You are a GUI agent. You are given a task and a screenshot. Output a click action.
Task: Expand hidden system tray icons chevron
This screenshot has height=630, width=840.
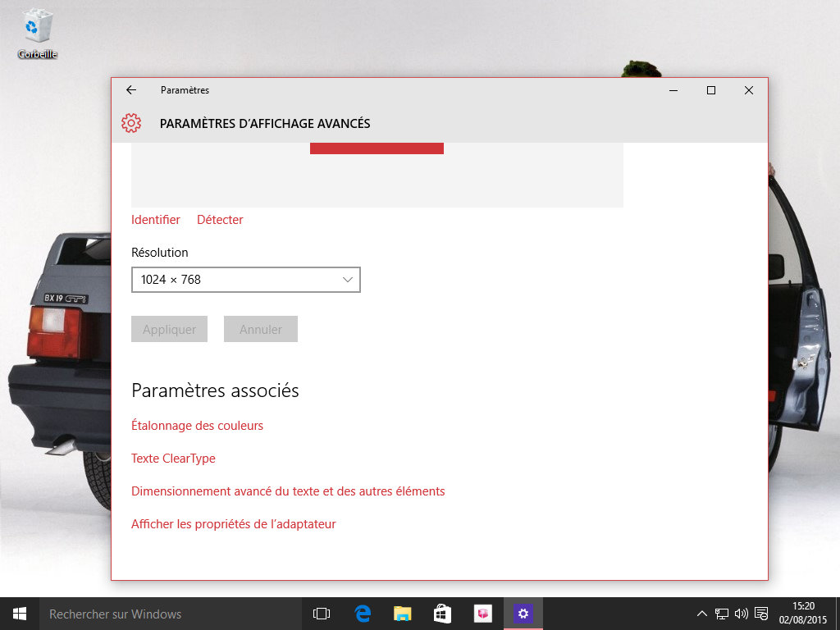pos(702,614)
